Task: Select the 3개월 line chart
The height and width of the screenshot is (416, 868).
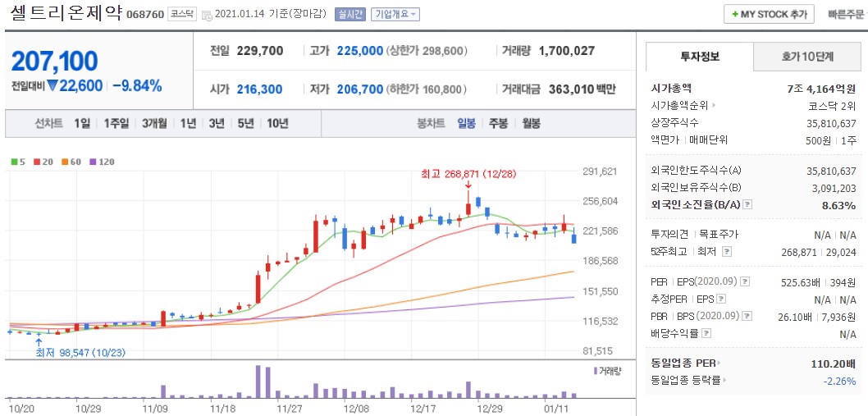Action: coord(154,124)
